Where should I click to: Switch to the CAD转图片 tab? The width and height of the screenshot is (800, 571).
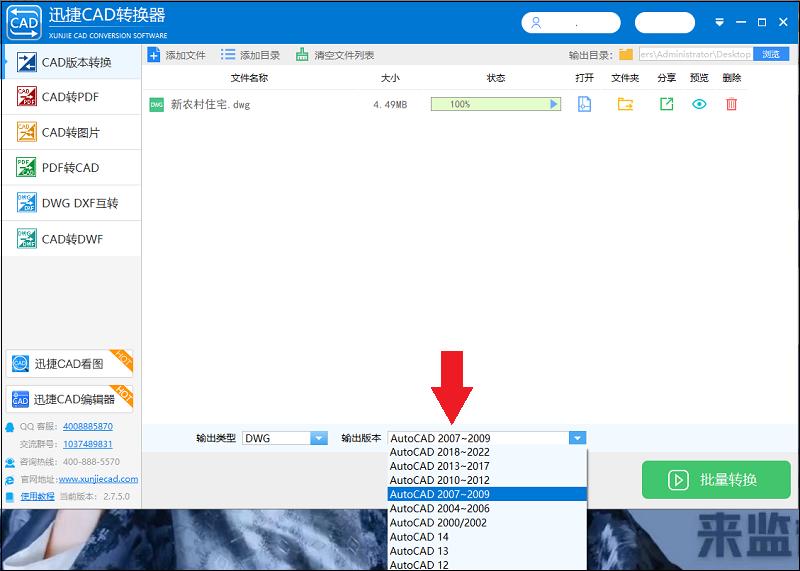pos(71,133)
